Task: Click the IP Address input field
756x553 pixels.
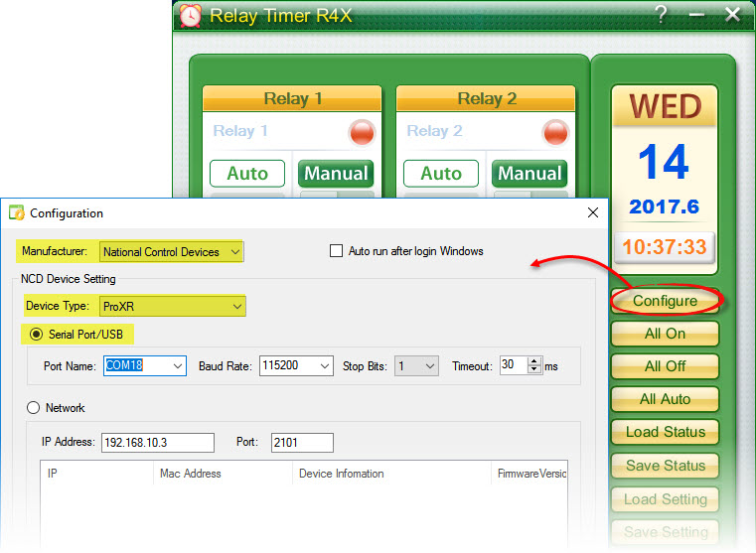Action: tap(158, 443)
